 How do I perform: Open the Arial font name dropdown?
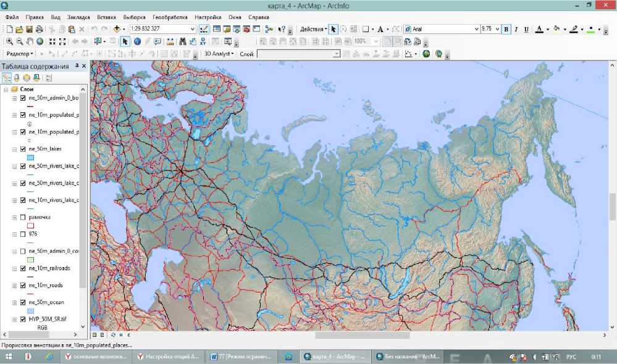[476, 29]
